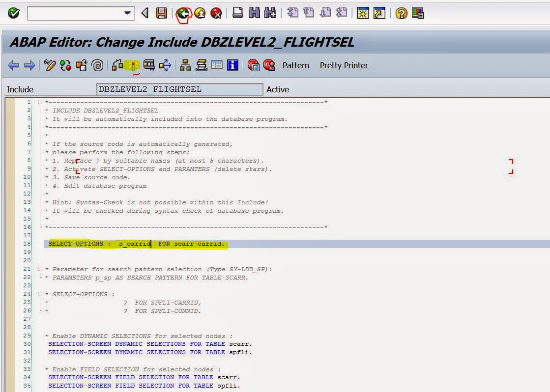
Task: Click the red Cancel icon
Action: pyautogui.click(x=215, y=13)
